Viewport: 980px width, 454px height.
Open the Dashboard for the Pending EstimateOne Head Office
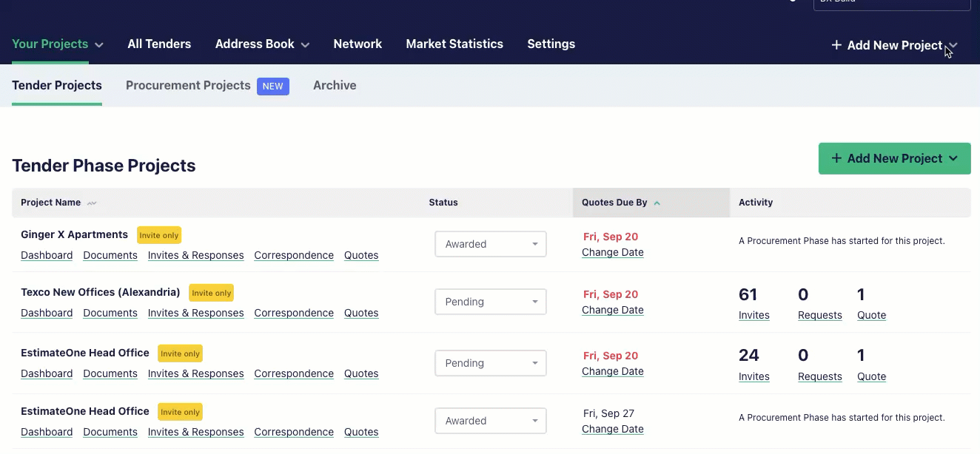47,374
